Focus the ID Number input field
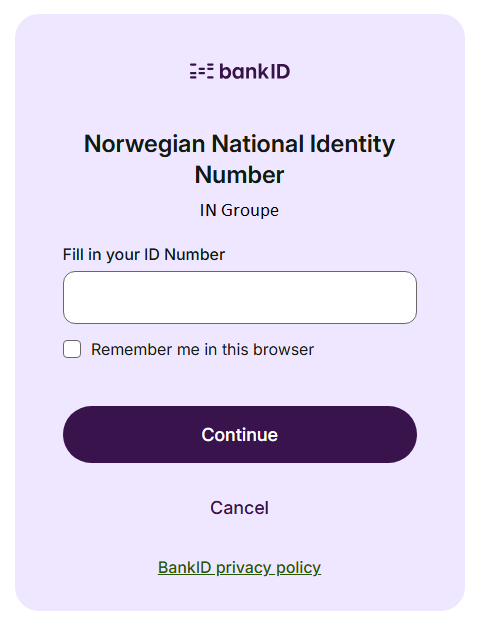 (x=240, y=297)
